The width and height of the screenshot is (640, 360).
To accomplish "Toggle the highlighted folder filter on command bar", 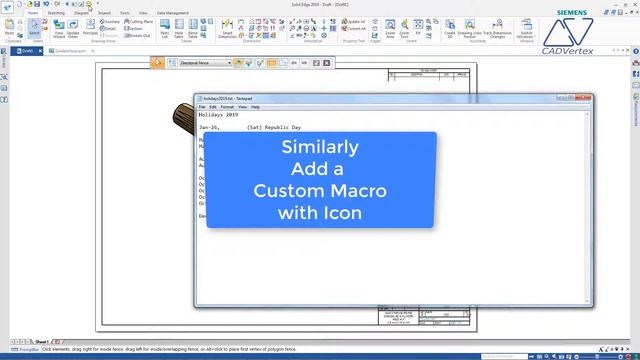I will click(x=272, y=63).
